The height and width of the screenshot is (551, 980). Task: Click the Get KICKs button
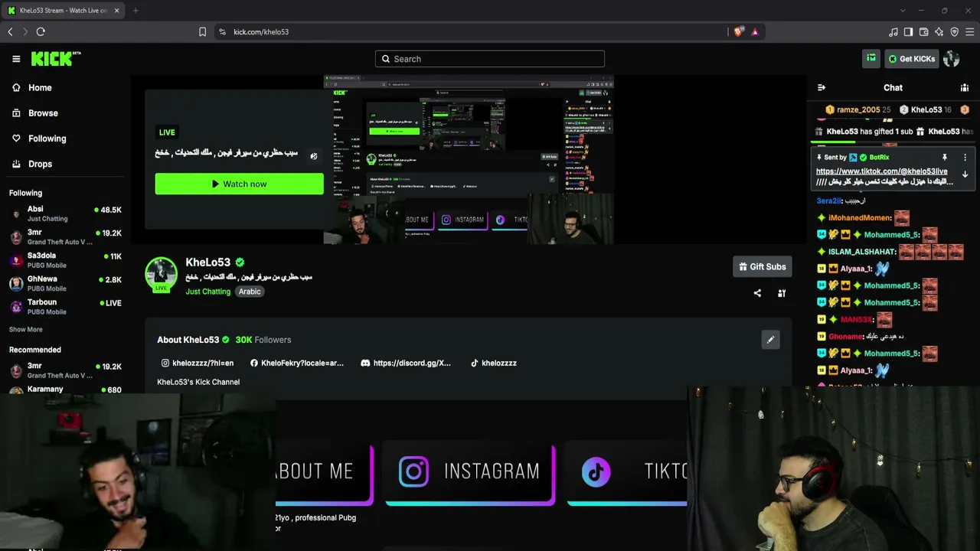pos(911,59)
